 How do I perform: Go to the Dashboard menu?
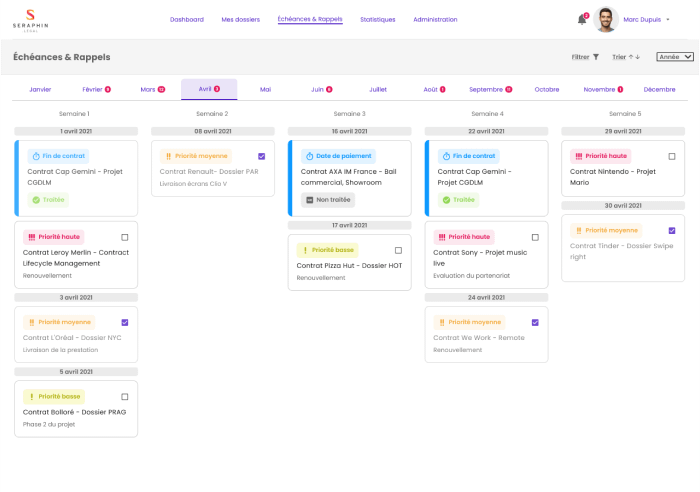(187, 20)
